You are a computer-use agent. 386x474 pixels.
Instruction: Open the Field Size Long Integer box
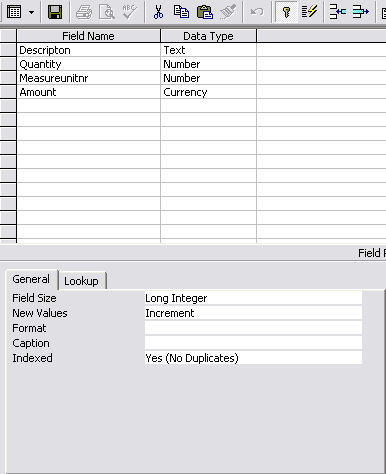tap(253, 298)
